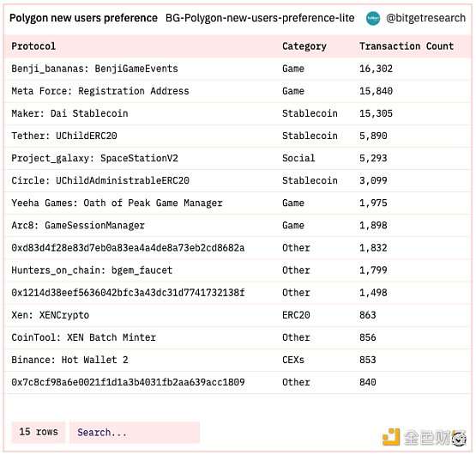
Task: Click the golden logo watermark icon
Action: (391, 437)
